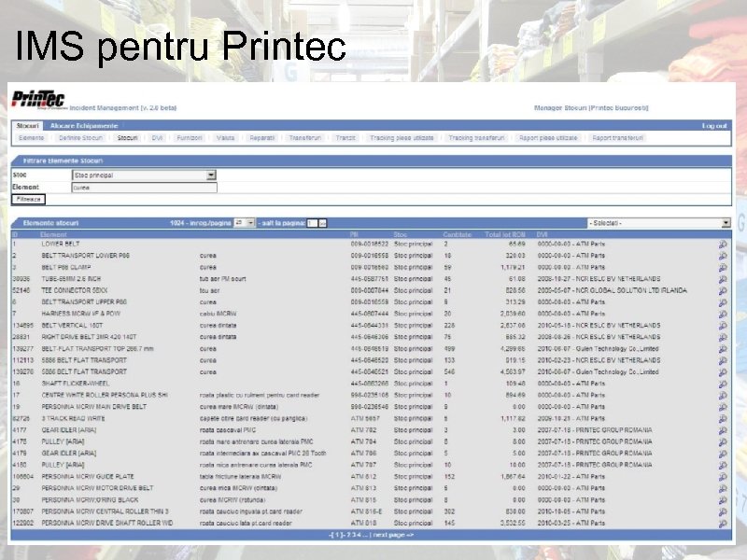Click details icon for 3 TRACK READ WRITE row
The width and height of the screenshot is (747, 560).
pyautogui.click(x=723, y=419)
